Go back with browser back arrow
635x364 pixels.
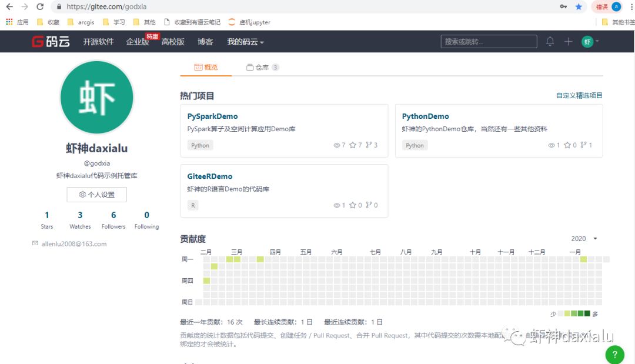9,6
